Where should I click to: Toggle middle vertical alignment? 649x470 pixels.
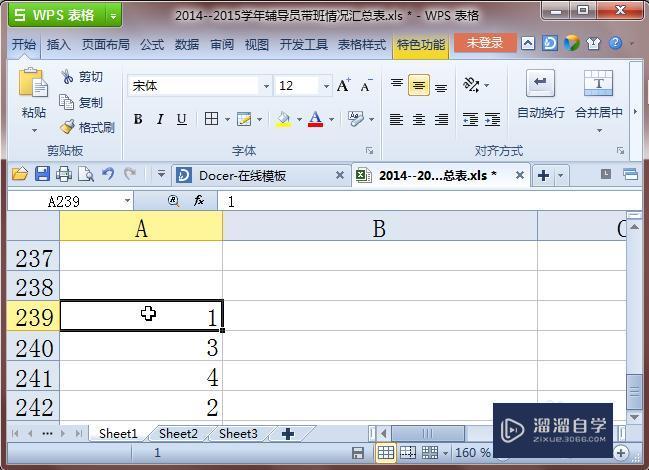tap(418, 85)
